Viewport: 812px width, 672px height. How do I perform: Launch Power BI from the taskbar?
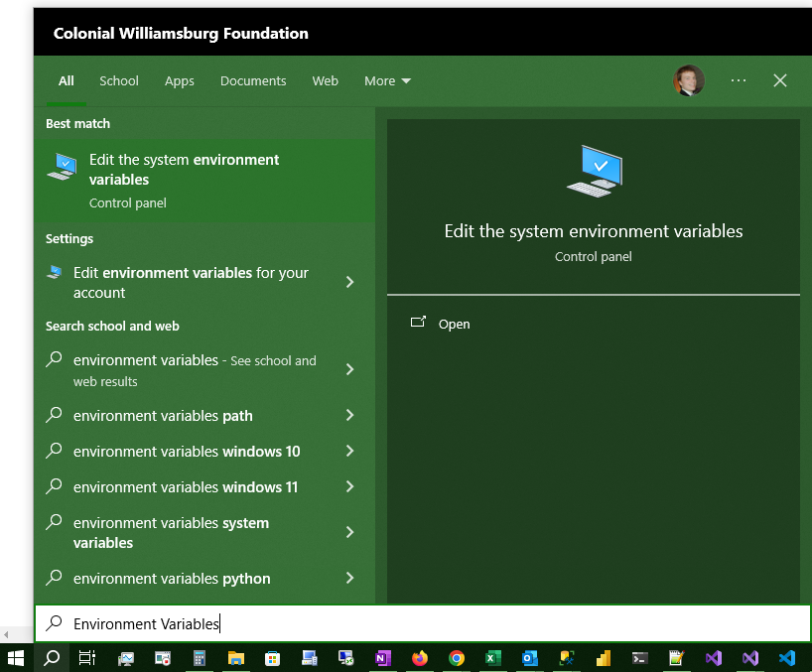click(604, 658)
